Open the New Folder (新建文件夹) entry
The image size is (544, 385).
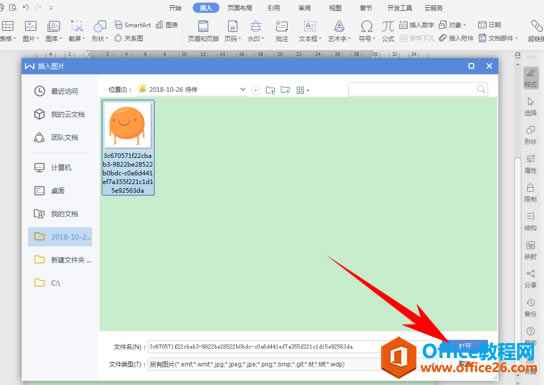[60, 260]
